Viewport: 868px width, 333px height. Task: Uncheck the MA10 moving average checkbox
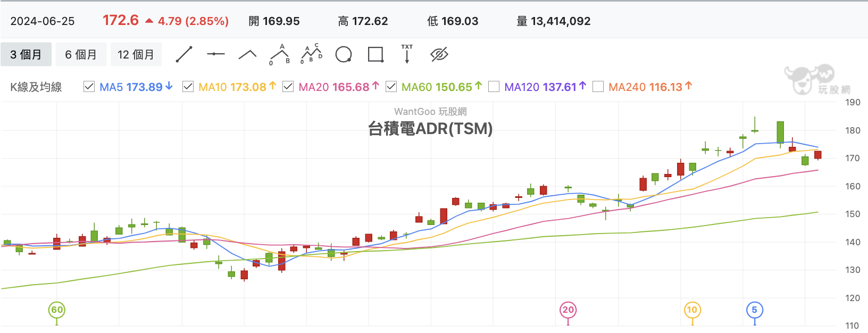coord(188,87)
